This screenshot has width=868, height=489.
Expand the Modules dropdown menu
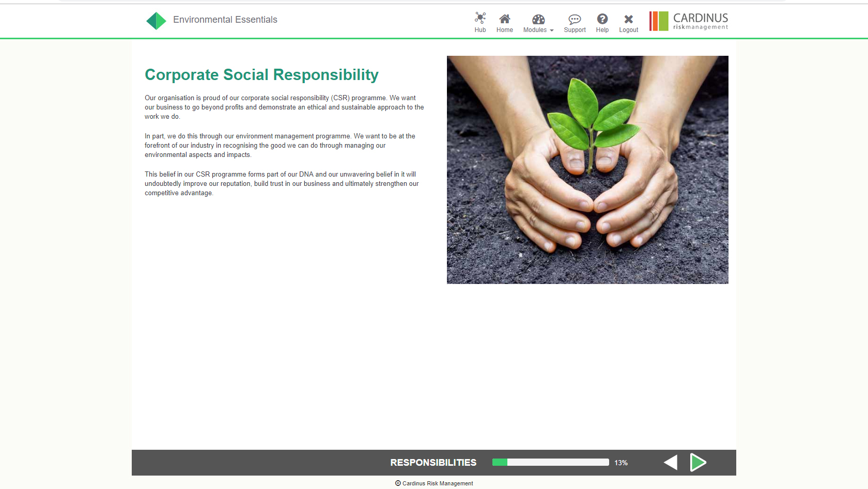tap(538, 23)
